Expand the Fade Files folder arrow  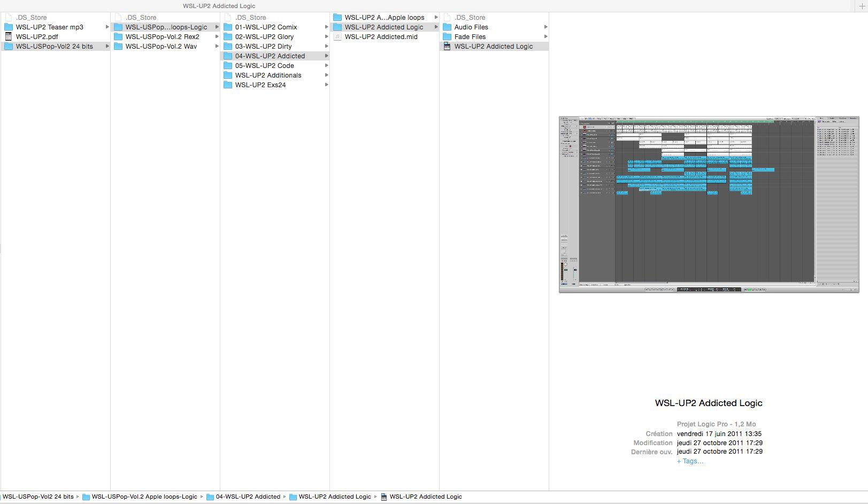tap(546, 36)
